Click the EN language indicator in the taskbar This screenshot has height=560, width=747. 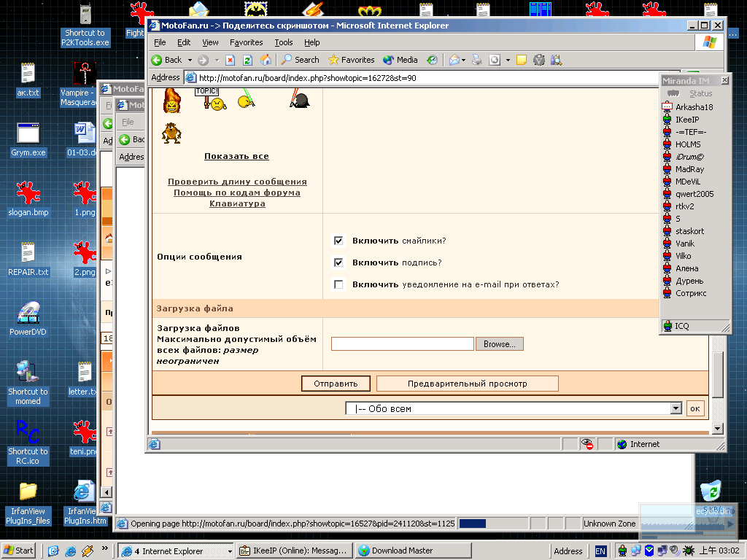(600, 551)
